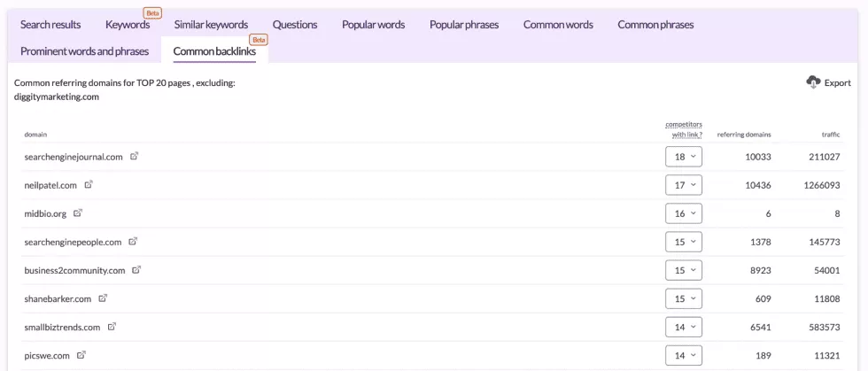The image size is (868, 371).
Task: Click the midbio.org domain name
Action: (x=45, y=213)
